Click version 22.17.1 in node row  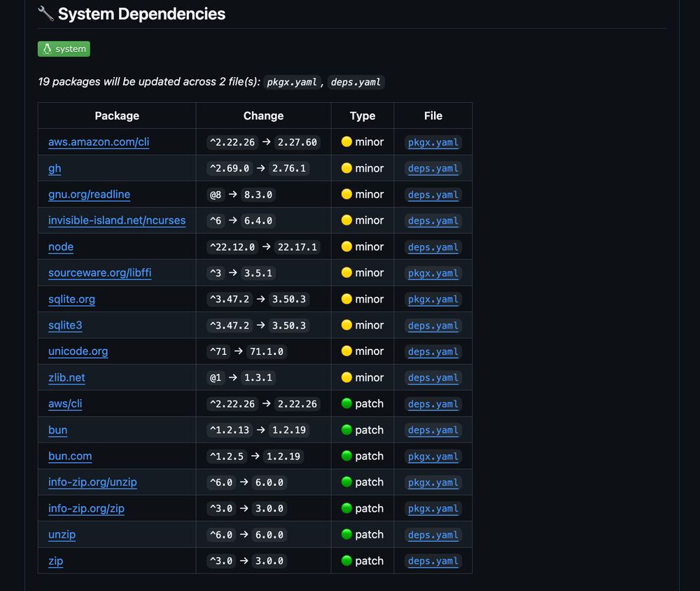(x=297, y=247)
